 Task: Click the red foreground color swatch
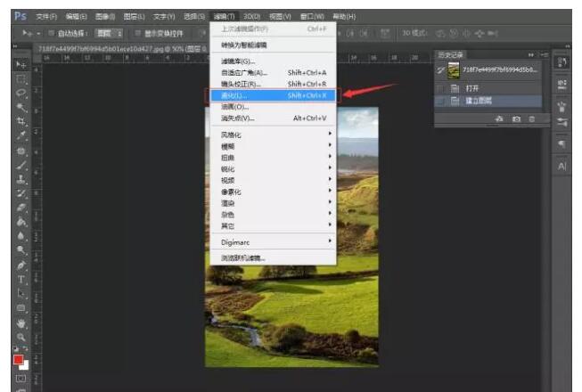[x=18, y=359]
